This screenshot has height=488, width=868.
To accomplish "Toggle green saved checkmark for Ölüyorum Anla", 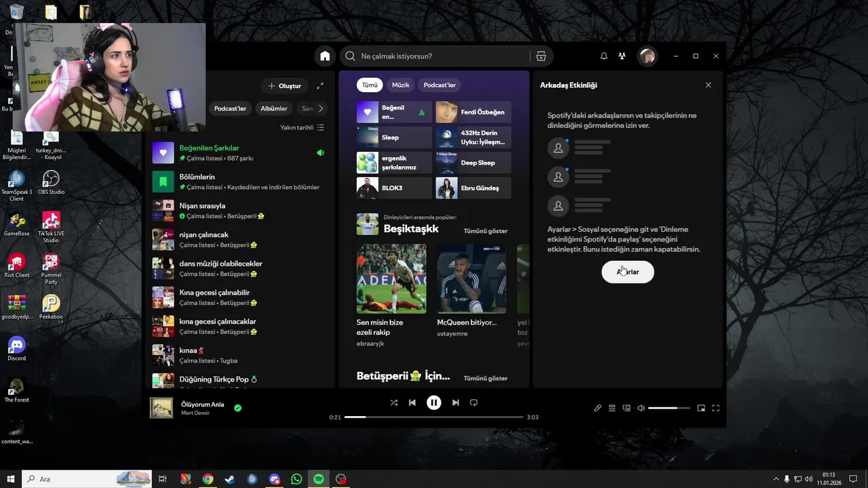I will coord(238,408).
